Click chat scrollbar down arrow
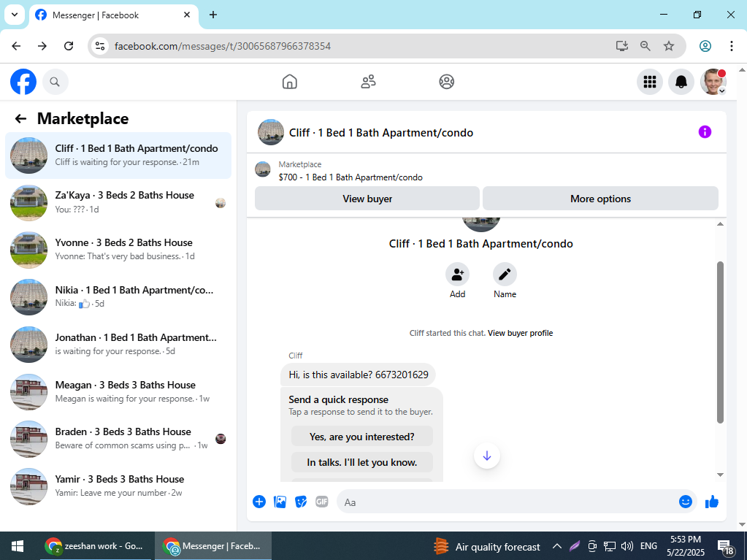 click(720, 475)
